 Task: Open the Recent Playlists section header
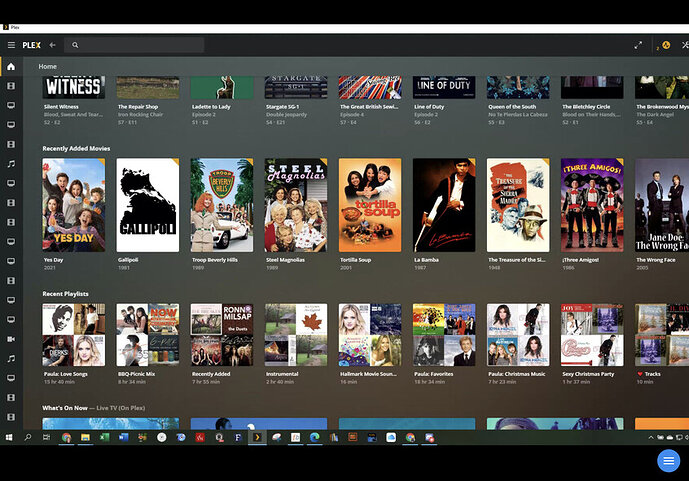65,293
